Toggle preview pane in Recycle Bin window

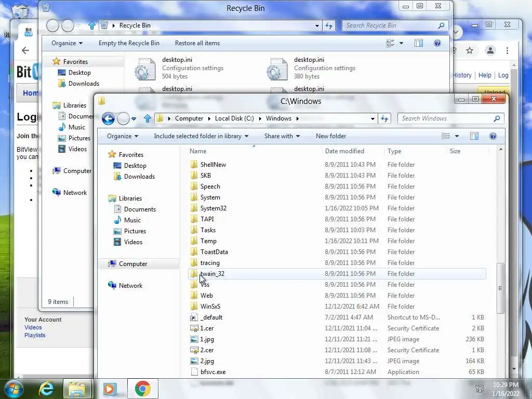coord(419,43)
